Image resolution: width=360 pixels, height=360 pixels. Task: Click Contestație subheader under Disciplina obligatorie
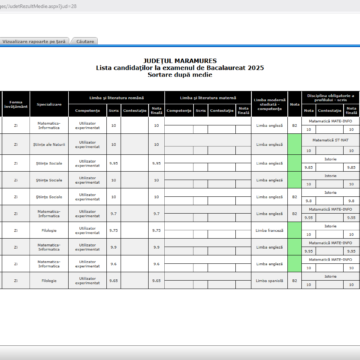point(330,110)
